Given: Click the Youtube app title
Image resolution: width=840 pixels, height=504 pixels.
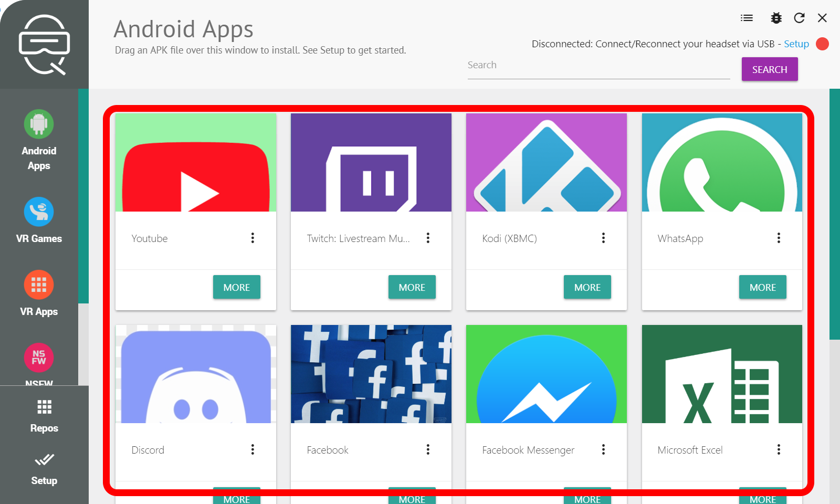Looking at the screenshot, I should (150, 238).
